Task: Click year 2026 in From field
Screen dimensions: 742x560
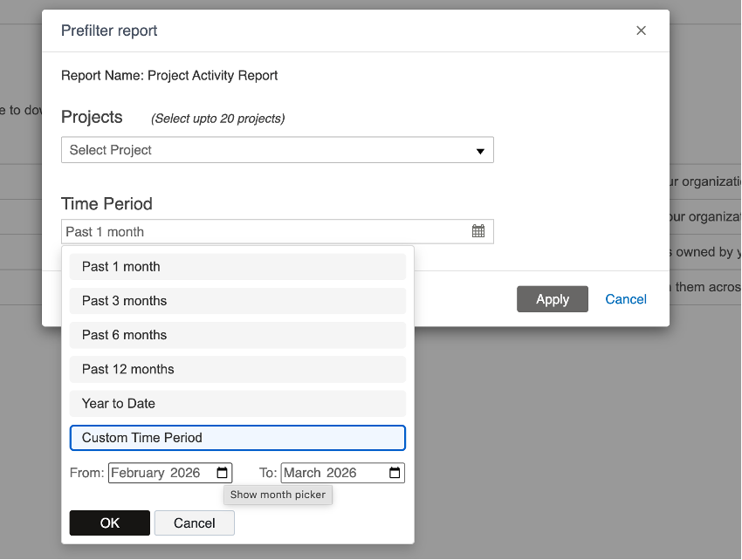Action: 185,473
